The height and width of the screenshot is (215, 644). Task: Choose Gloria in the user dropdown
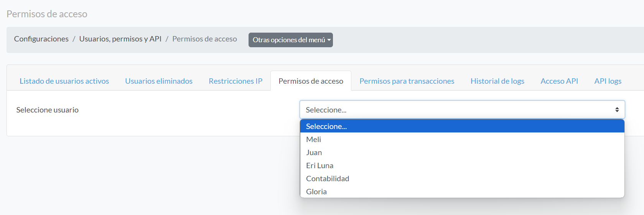click(462, 192)
